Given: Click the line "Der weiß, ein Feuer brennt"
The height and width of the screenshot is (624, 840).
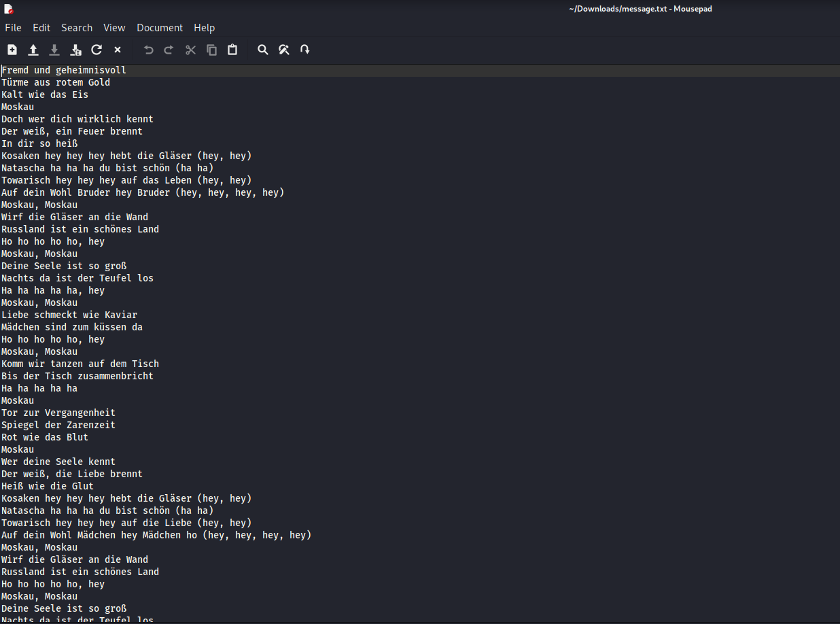Looking at the screenshot, I should click(72, 131).
